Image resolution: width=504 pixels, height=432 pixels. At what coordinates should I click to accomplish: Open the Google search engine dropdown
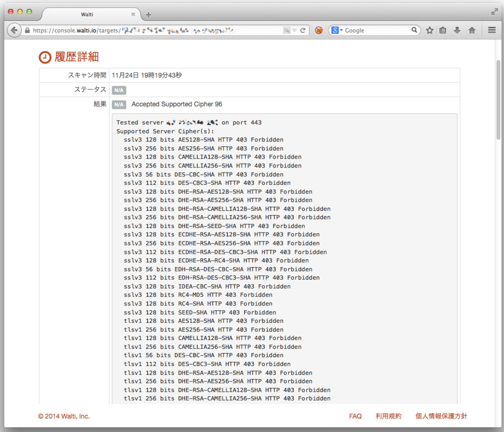coord(337,30)
